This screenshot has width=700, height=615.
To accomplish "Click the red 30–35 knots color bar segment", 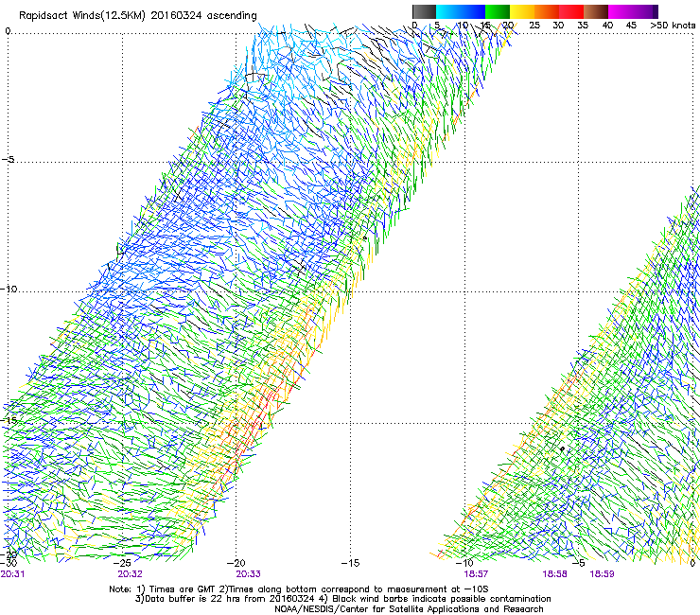I will click(x=571, y=11).
